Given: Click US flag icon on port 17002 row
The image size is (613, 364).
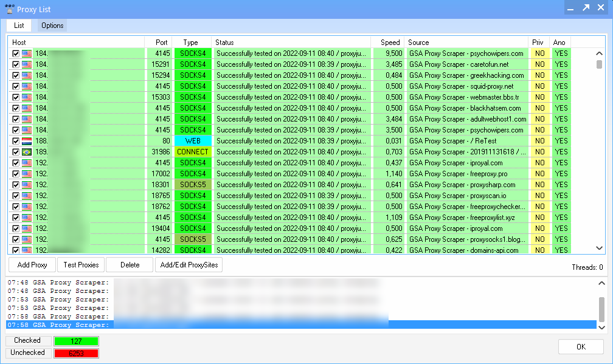Looking at the screenshot, I should [27, 174].
